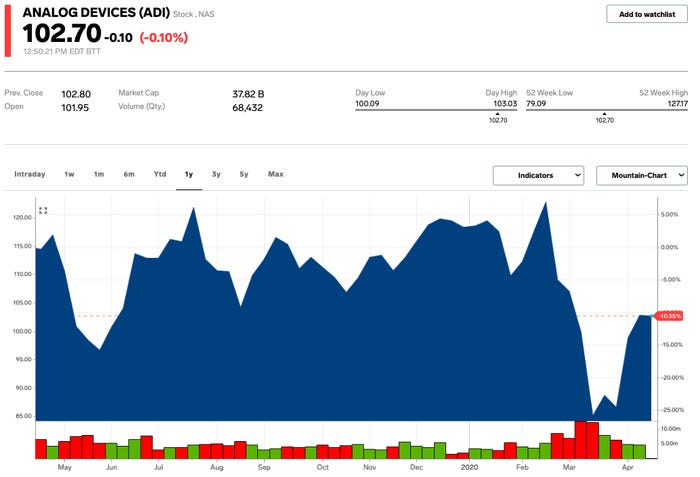Image resolution: width=700 pixels, height=477 pixels.
Task: Click the -10.55% price marker on chart
Action: pyautogui.click(x=670, y=316)
